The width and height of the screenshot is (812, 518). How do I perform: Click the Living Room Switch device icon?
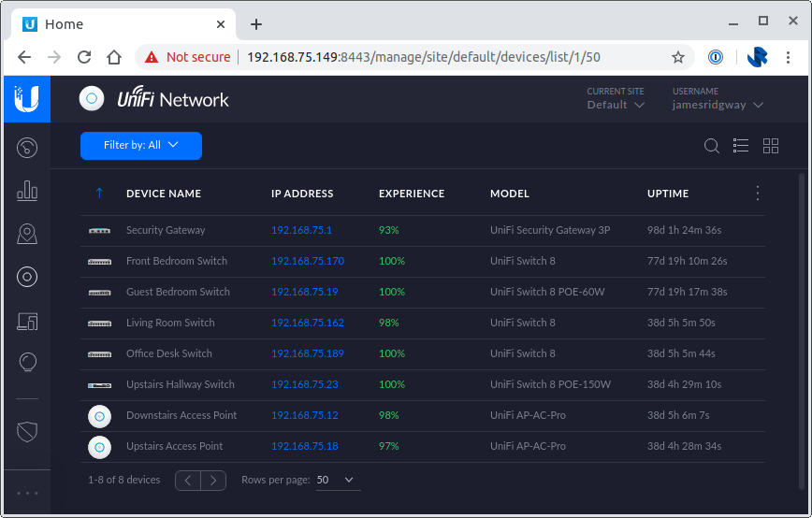[x=99, y=324]
